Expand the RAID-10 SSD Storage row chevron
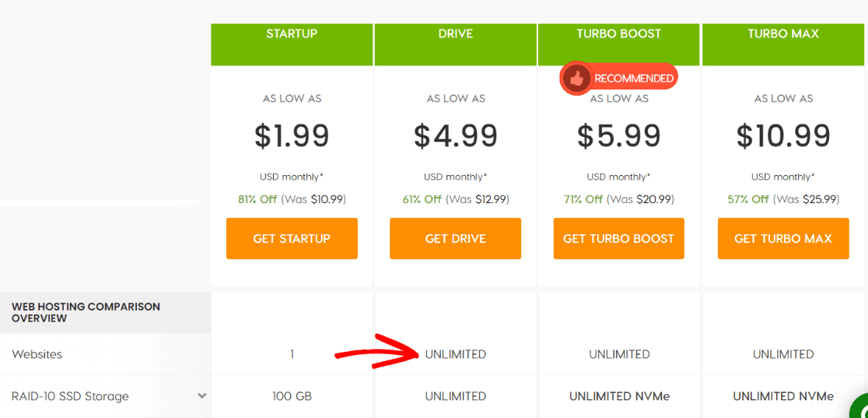Screen dimensions: 868x418 pos(202,395)
